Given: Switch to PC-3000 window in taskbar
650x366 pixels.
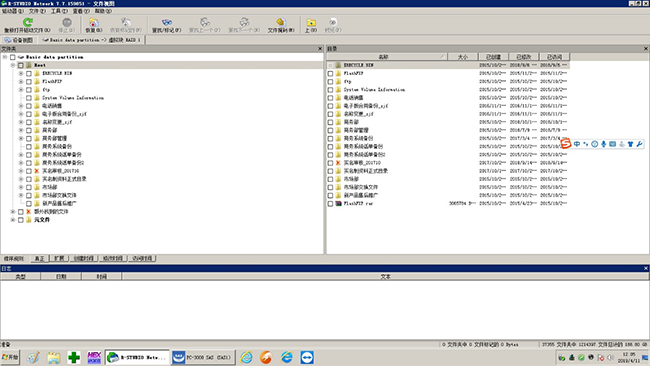Looking at the screenshot, I should point(203,357).
